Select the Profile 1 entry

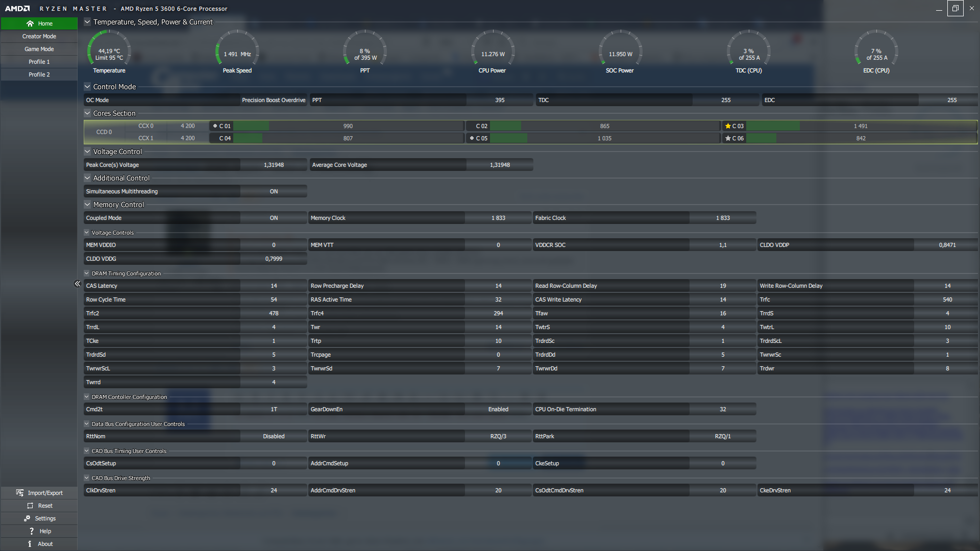pyautogui.click(x=39, y=62)
